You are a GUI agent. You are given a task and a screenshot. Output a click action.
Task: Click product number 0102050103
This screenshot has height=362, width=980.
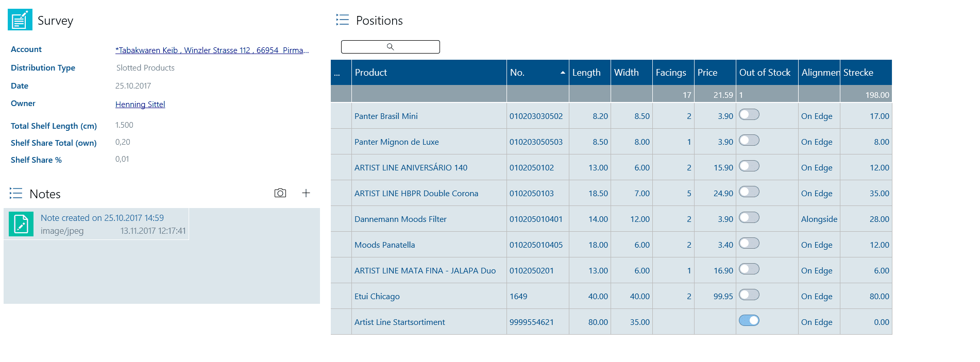coord(532,193)
